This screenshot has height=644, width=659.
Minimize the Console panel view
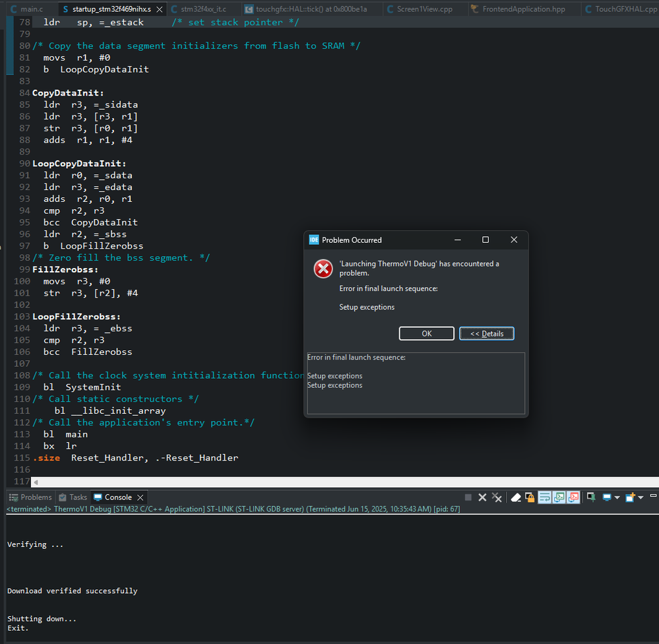click(653, 496)
